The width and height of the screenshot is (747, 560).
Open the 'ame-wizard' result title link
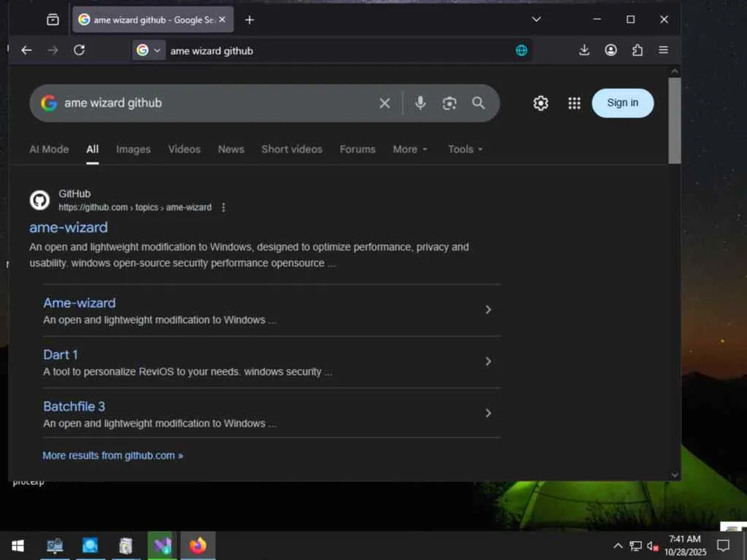pos(69,227)
